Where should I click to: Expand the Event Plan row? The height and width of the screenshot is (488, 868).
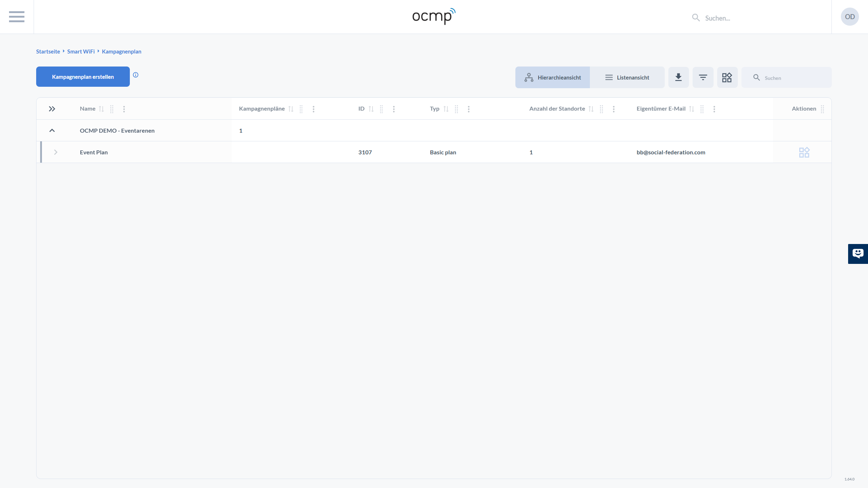56,152
